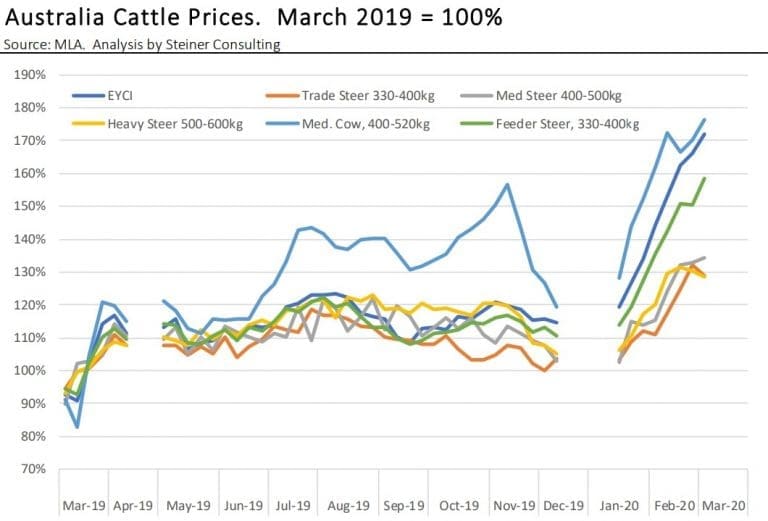Image resolution: width=768 pixels, height=521 pixels.
Task: Click the Nov-19 axis label
Action: click(514, 505)
